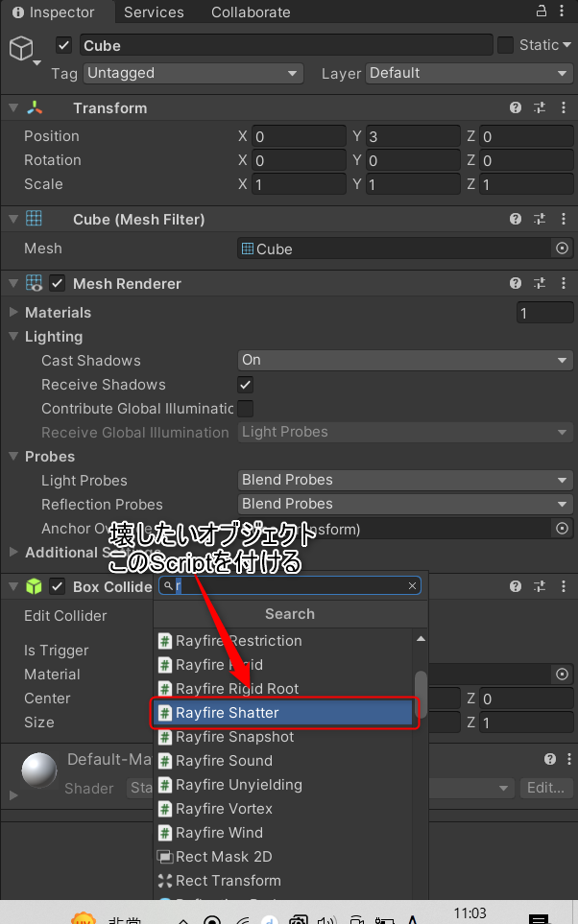
Task: Open collider Material object picker circle
Action: click(562, 675)
